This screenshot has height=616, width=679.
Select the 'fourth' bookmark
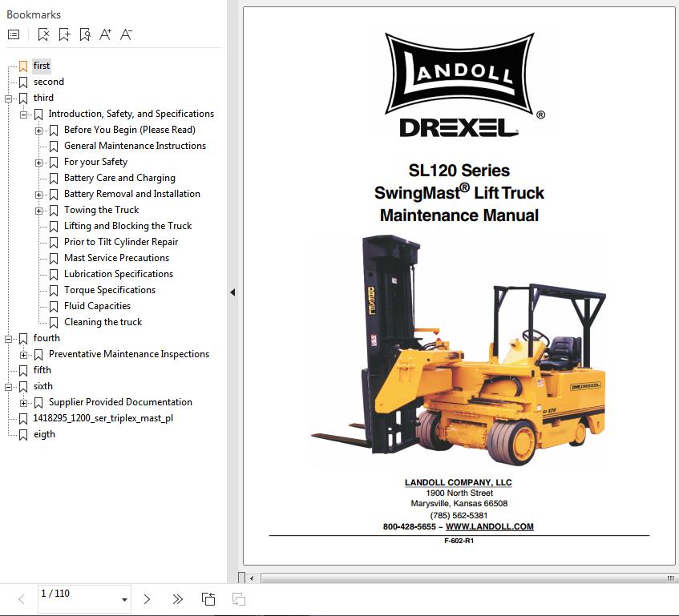coord(46,338)
